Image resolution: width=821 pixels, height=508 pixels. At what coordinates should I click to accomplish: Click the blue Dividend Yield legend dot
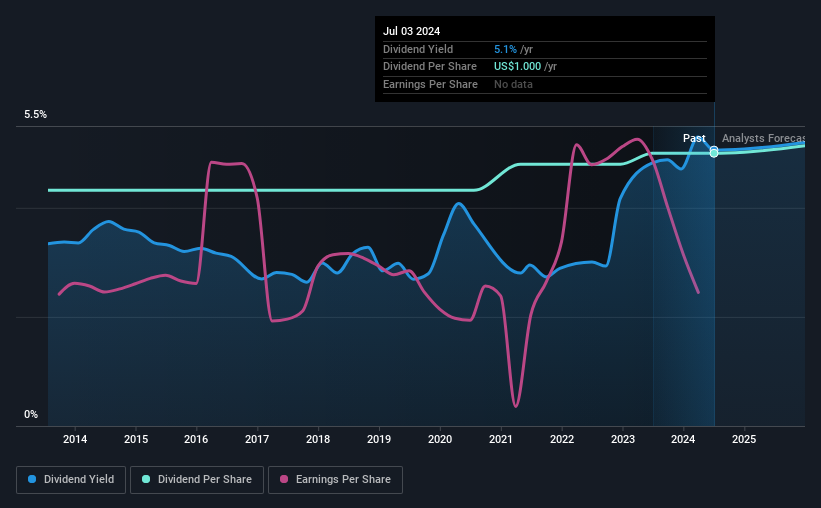point(32,479)
